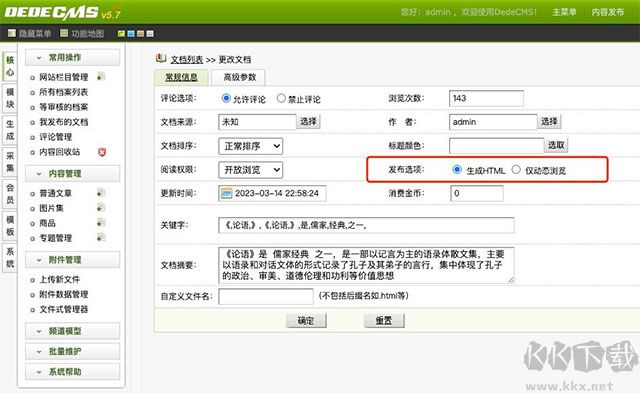Expand the 批量维护 section
Screen dimensions: 640x393
[x=73, y=351]
